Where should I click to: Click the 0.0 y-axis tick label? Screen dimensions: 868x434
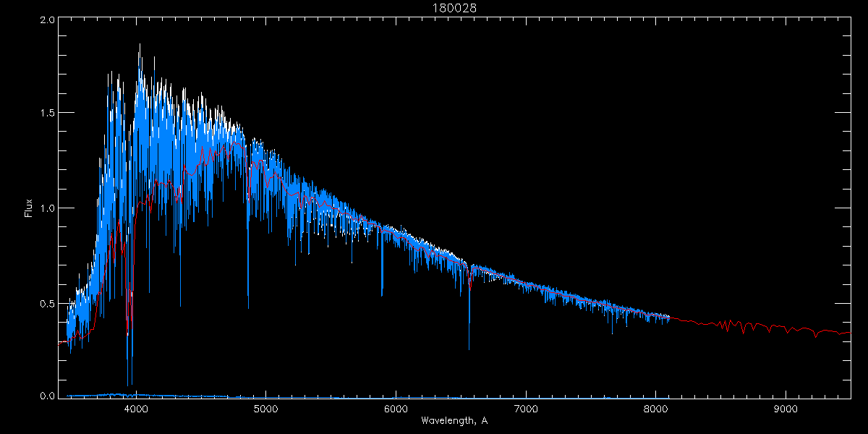(47, 396)
